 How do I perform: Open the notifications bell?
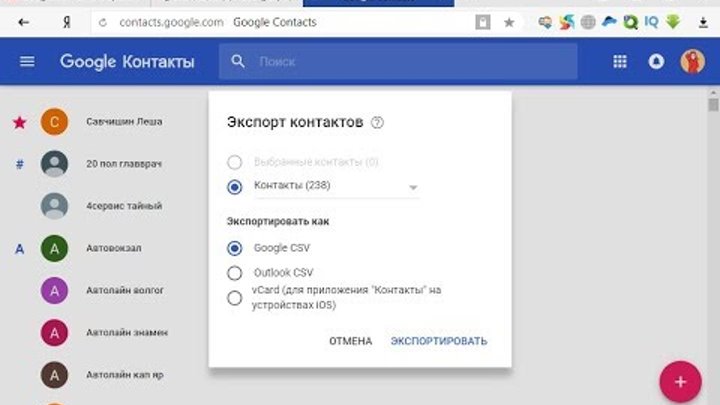click(656, 62)
